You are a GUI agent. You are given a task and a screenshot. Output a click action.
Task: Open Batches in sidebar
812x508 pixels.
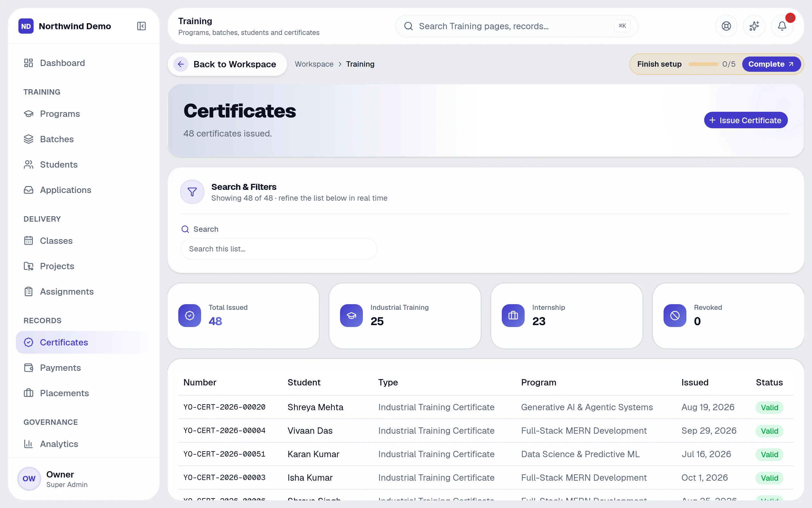click(x=83, y=139)
